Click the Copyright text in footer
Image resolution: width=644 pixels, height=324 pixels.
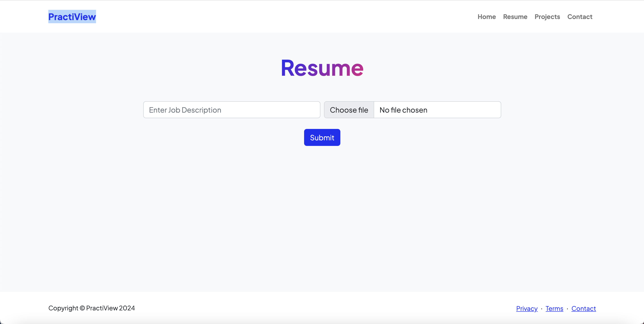92,308
